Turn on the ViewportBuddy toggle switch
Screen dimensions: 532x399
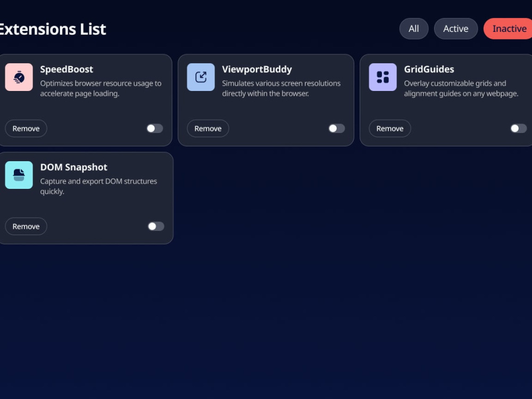click(x=337, y=128)
